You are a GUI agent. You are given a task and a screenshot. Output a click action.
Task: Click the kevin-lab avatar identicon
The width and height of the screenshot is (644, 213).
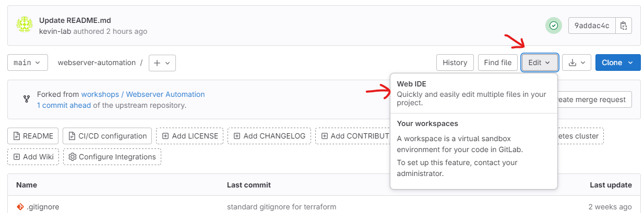click(25, 25)
